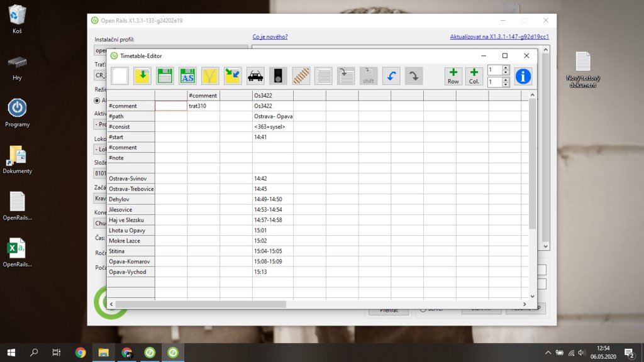This screenshot has height=362, width=644.
Task: Open timetable file with yellow download-arrow icon
Action: (x=143, y=76)
